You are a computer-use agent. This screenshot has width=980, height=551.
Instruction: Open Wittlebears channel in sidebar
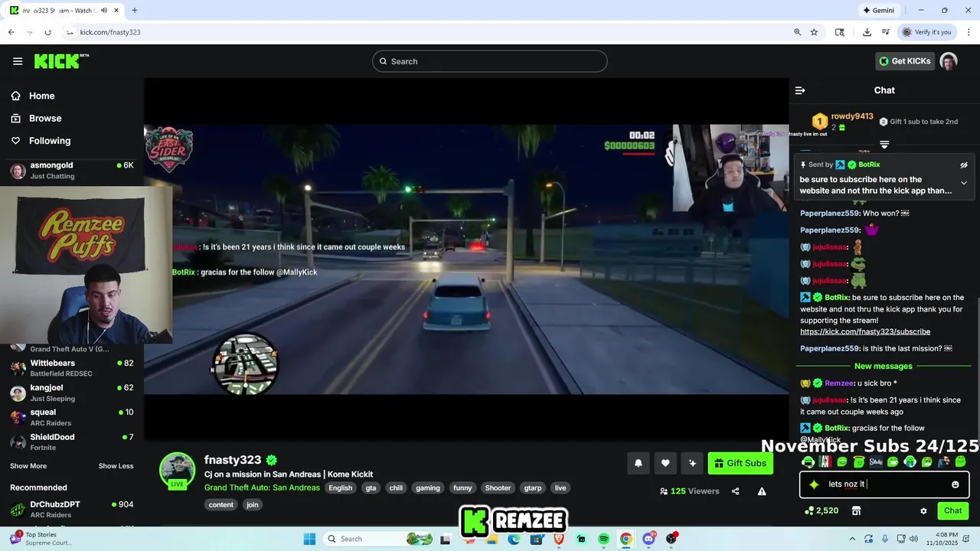tap(72, 367)
